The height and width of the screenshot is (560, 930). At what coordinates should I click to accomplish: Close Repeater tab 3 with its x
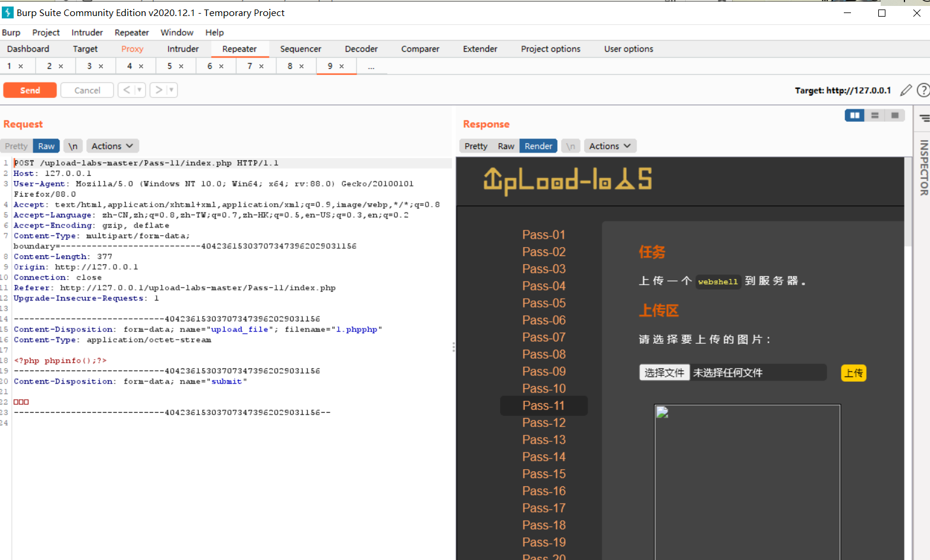click(101, 67)
